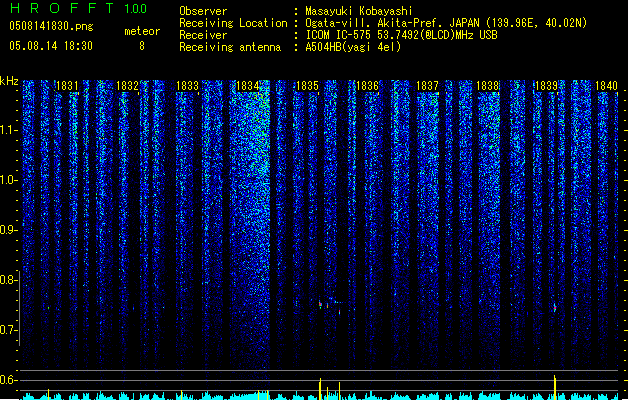Click the 1.1 kHz axis label
The width and height of the screenshot is (629, 400).
[8, 130]
